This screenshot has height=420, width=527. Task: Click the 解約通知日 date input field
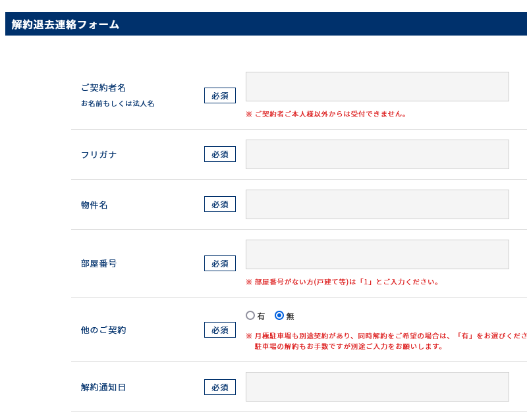tap(377, 386)
